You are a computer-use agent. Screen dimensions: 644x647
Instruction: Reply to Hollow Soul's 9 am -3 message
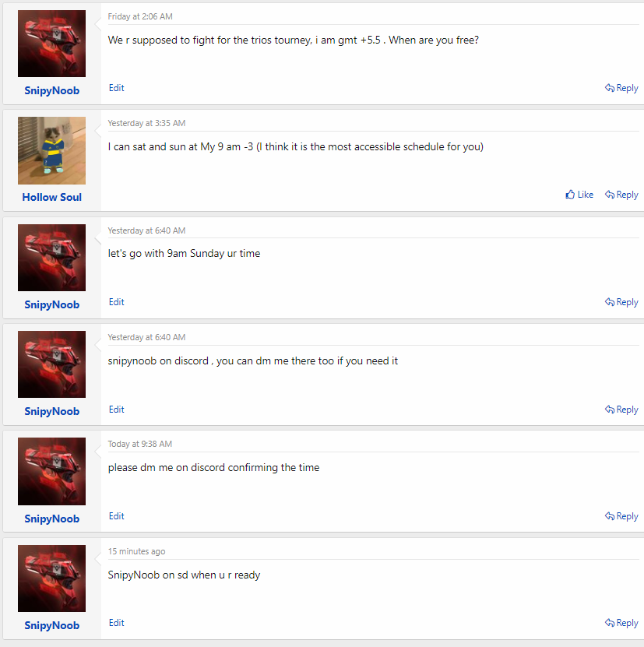pos(621,195)
